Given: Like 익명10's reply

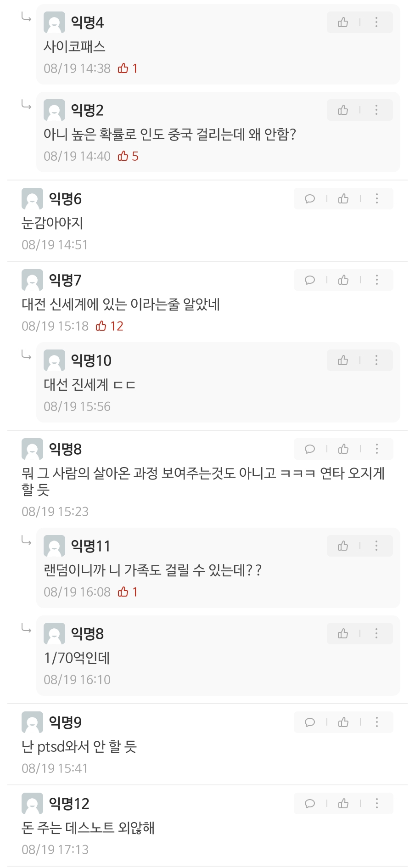Looking at the screenshot, I should pos(343,360).
